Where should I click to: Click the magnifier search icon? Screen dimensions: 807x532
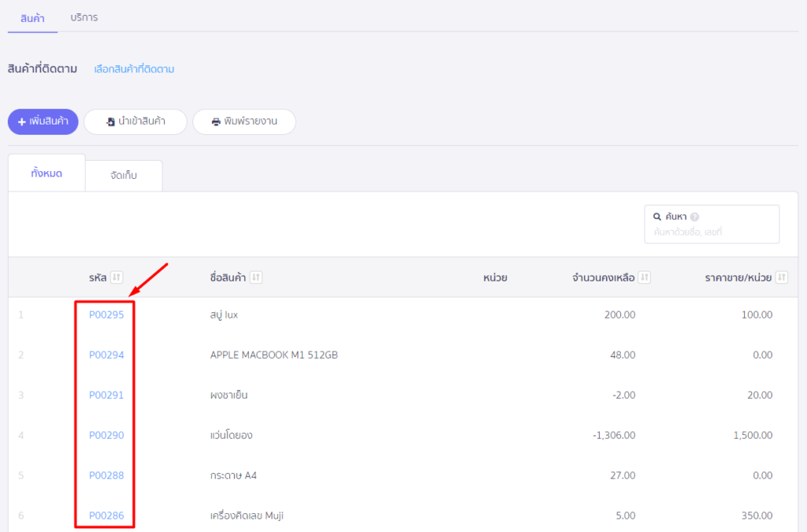[657, 217]
